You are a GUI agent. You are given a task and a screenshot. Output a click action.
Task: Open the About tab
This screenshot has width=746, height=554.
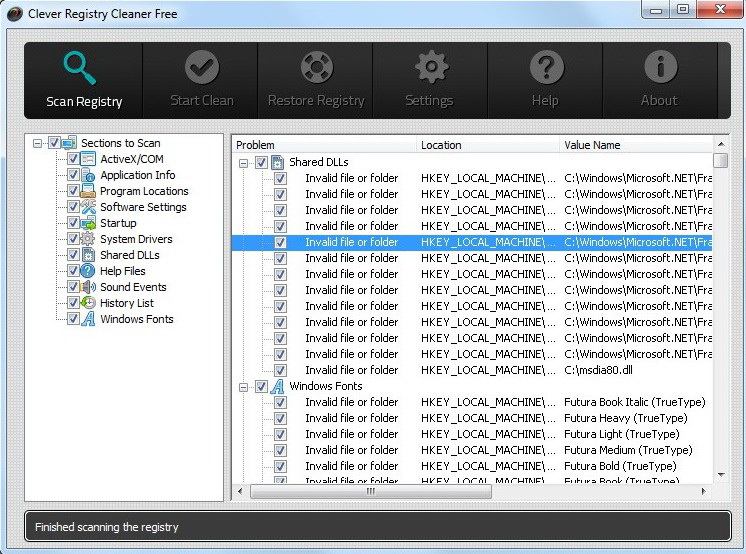660,80
